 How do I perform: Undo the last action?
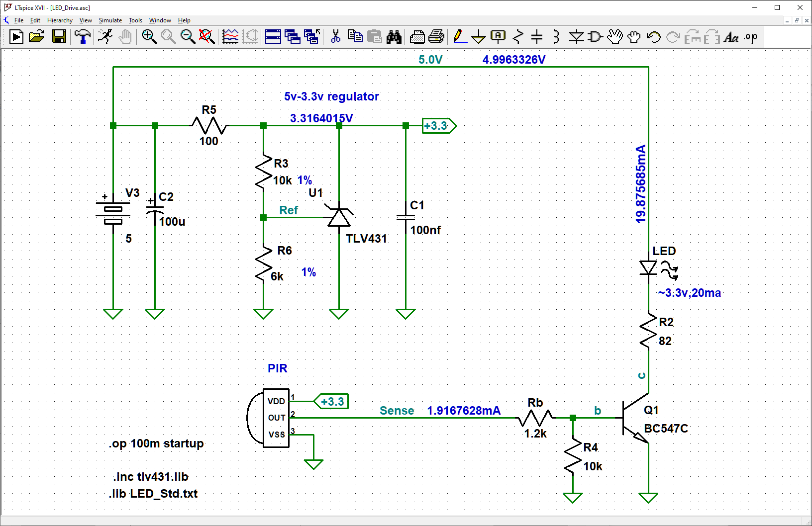(654, 37)
